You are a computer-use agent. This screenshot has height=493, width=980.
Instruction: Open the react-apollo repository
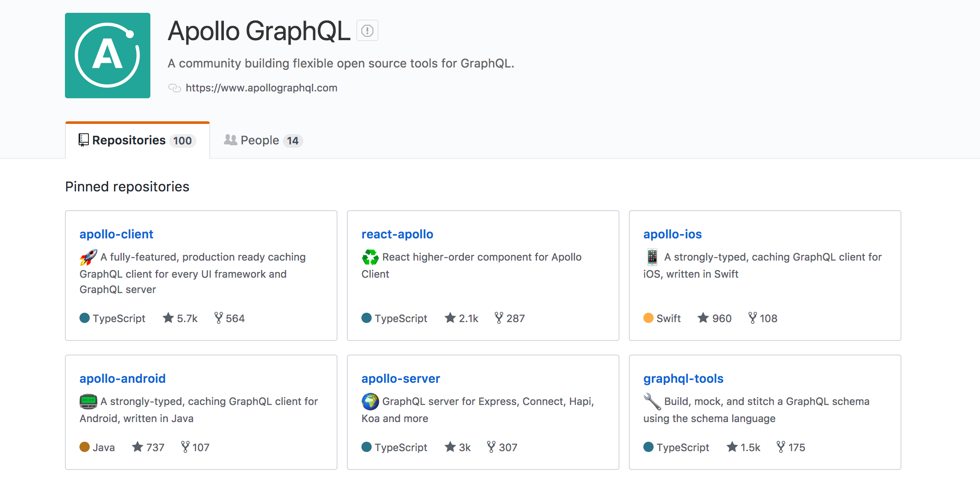[397, 234]
